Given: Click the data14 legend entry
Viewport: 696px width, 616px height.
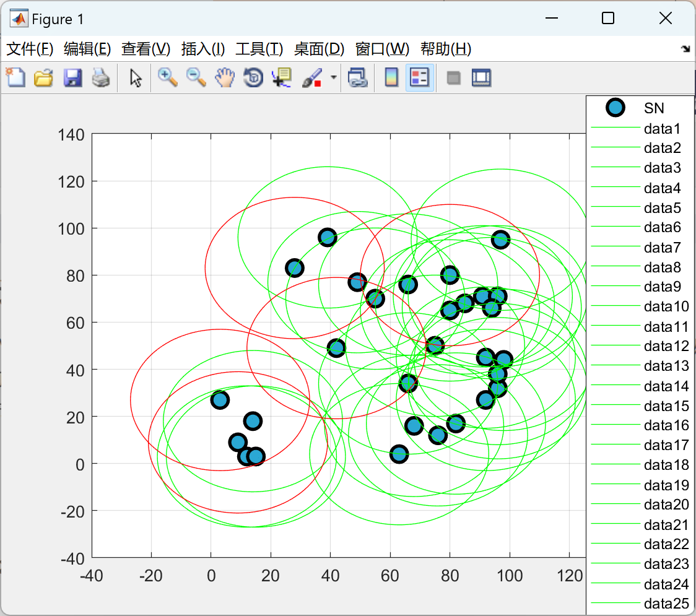Looking at the screenshot, I should tap(666, 386).
